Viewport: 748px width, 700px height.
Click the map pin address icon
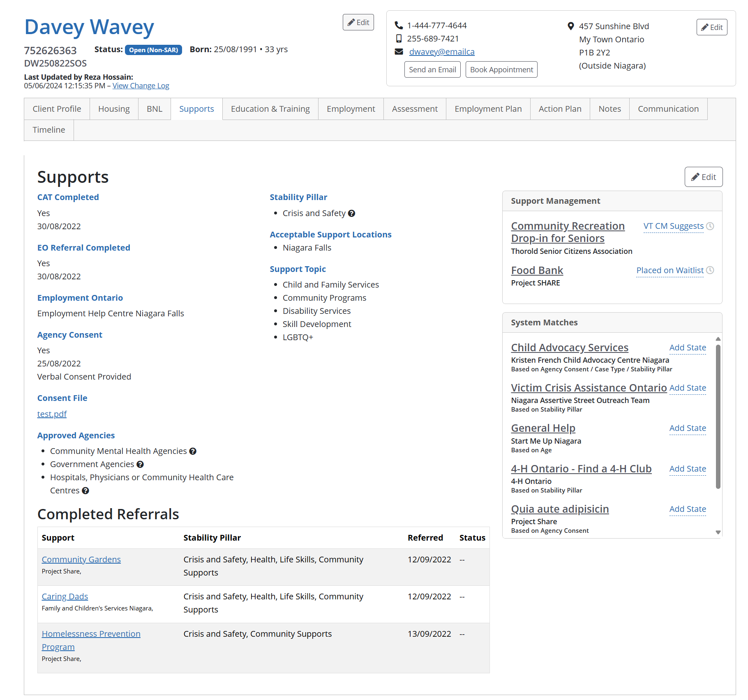pos(570,26)
